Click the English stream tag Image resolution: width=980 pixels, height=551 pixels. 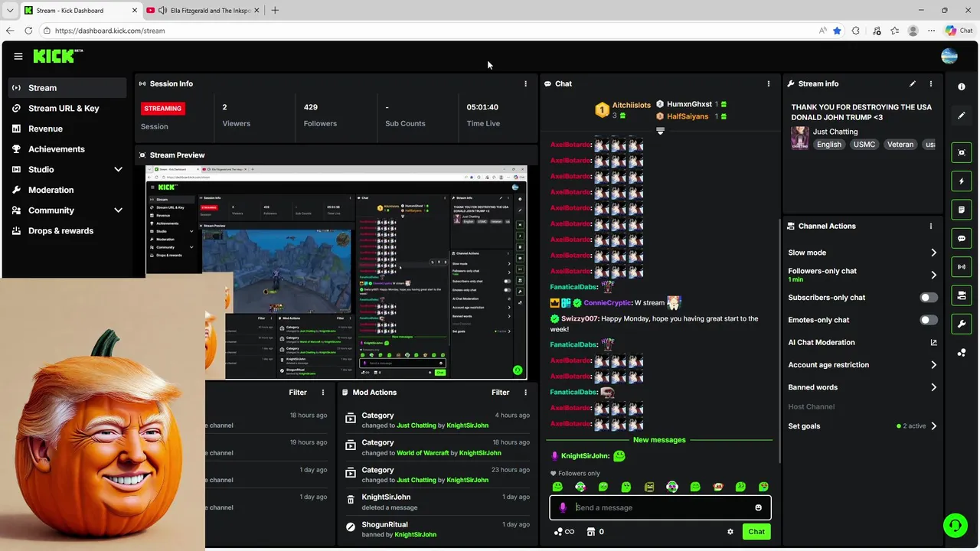829,144
